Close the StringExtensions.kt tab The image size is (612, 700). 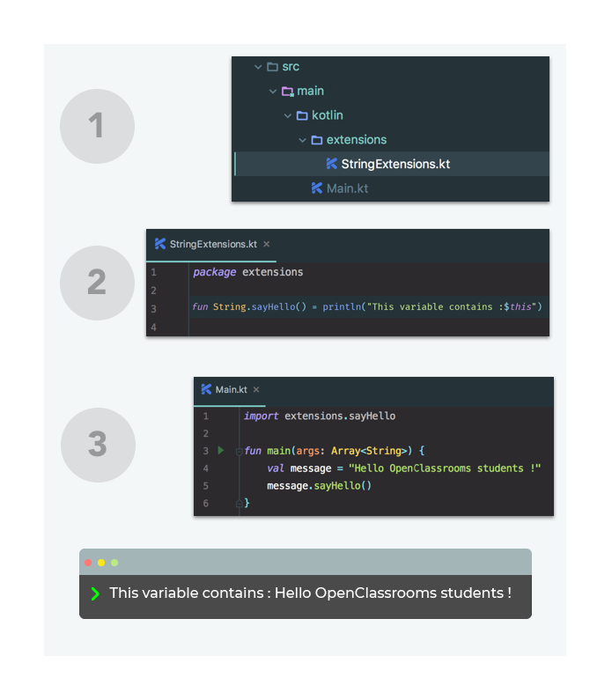pos(267,244)
